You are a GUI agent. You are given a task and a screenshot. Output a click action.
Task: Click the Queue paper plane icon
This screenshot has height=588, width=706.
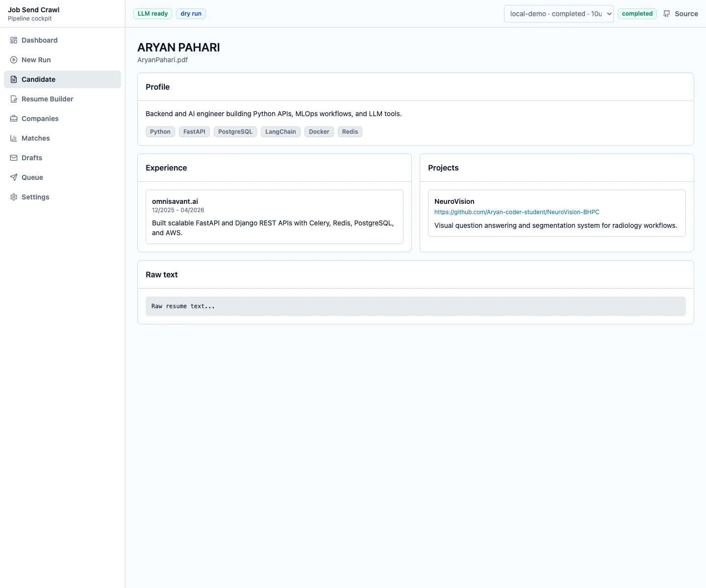tap(14, 177)
